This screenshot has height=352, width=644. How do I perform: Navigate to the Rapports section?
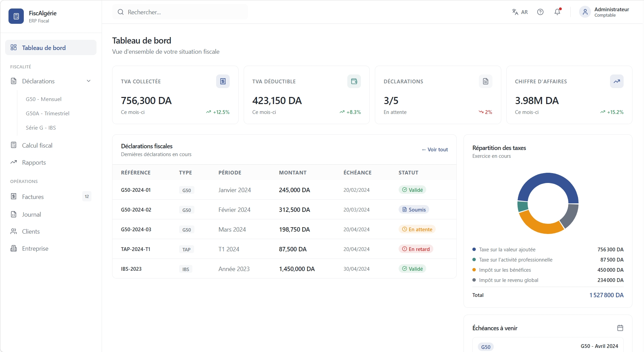click(51, 162)
